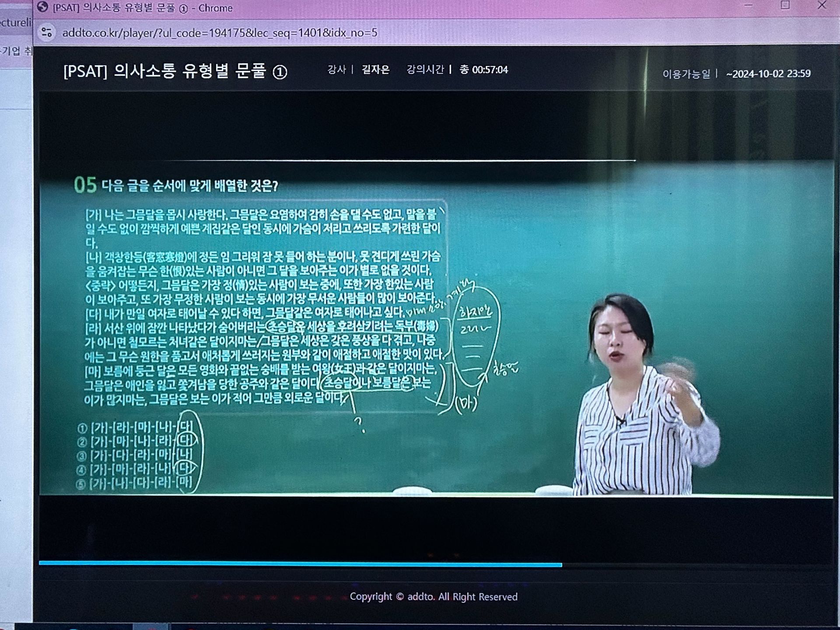Maximize the Chrome player window
Viewport: 840px width, 630px height.
pos(785,6)
